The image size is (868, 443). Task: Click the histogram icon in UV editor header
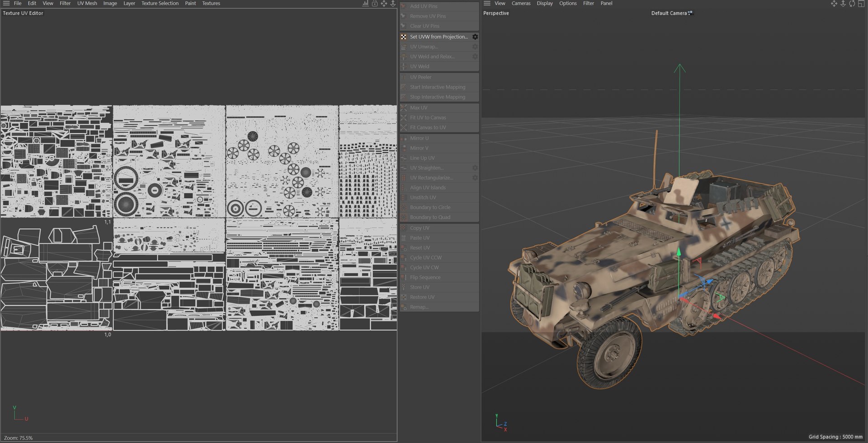click(365, 3)
